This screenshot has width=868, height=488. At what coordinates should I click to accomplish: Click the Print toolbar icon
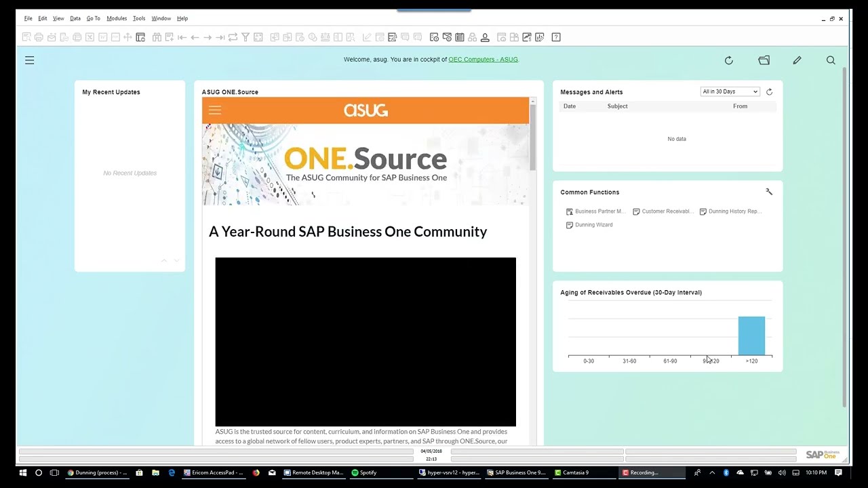click(x=39, y=37)
